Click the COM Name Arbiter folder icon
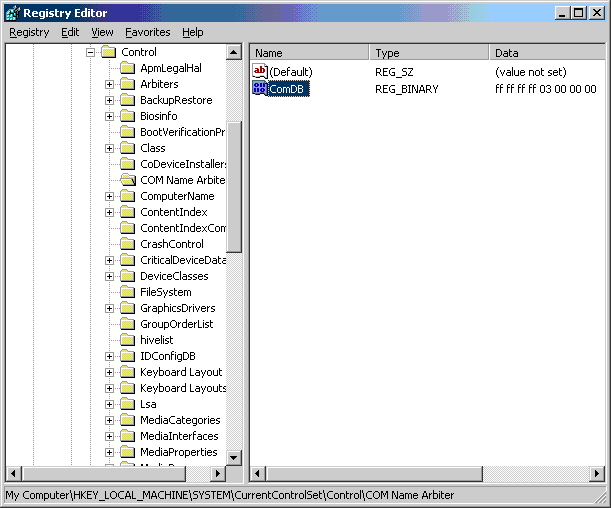 [x=127, y=180]
